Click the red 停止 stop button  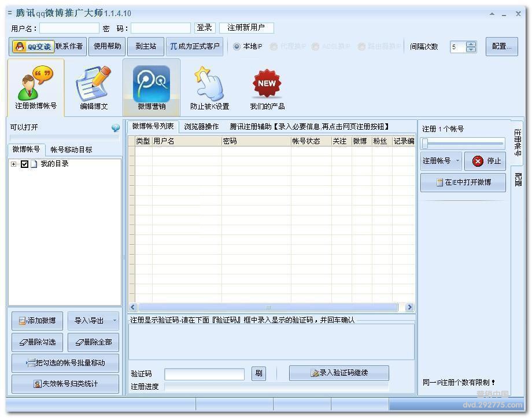coord(485,160)
